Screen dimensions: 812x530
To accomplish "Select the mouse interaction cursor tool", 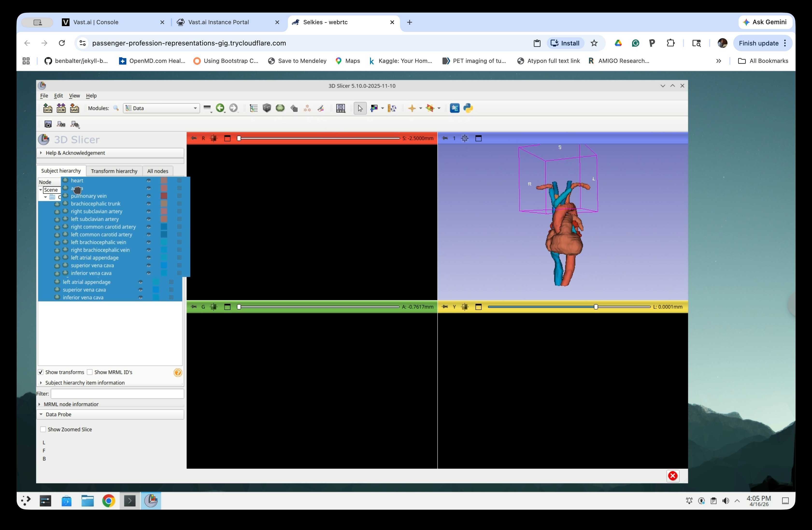I will [x=360, y=108].
